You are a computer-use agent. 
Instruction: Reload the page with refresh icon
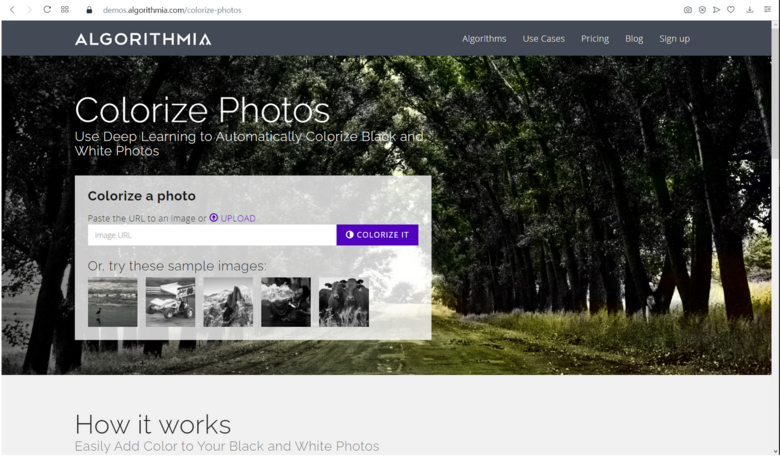(x=47, y=9)
